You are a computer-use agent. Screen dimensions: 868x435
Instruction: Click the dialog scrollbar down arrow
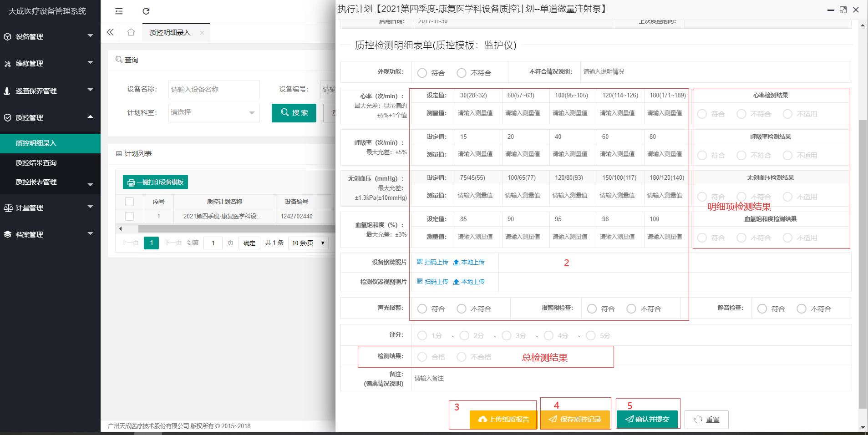tap(863, 428)
